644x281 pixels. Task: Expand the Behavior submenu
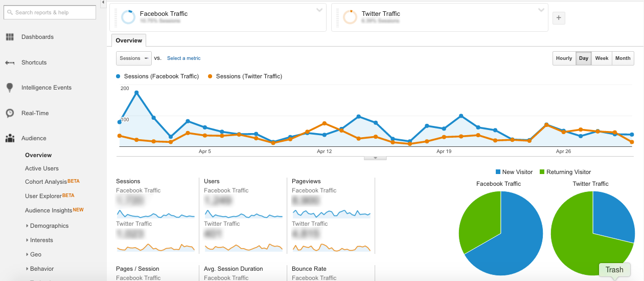pyautogui.click(x=27, y=269)
